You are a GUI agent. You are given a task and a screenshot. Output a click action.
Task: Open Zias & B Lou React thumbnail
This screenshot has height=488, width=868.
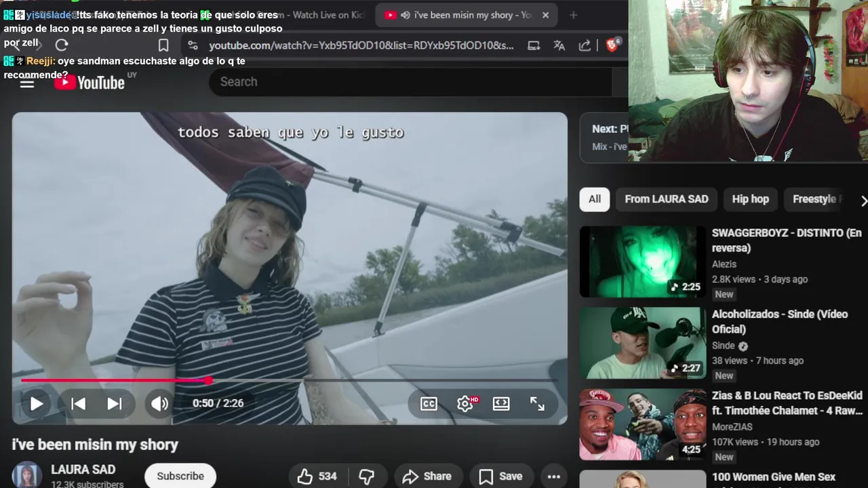[643, 424]
